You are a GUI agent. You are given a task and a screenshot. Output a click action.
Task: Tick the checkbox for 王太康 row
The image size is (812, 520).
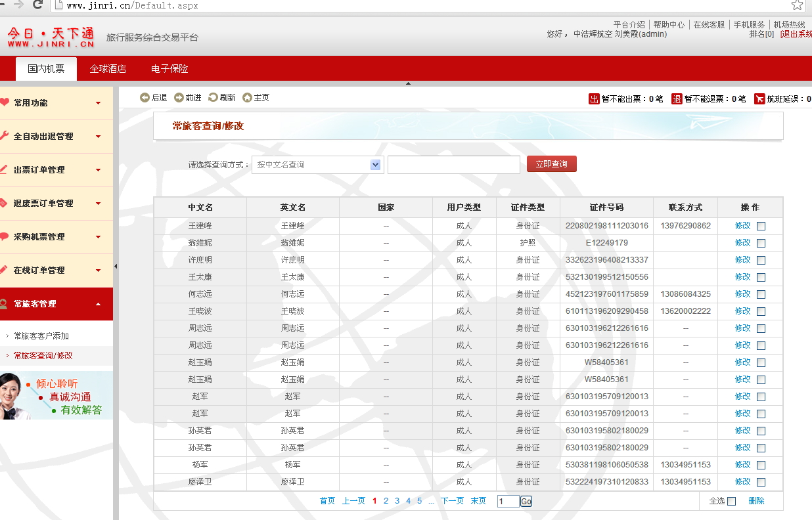coord(761,277)
